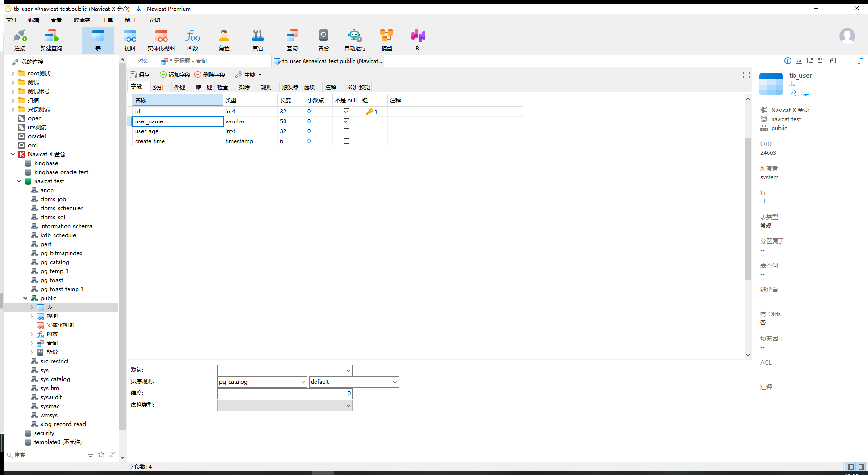Open the 视图 views toolbar icon

pyautogui.click(x=130, y=40)
